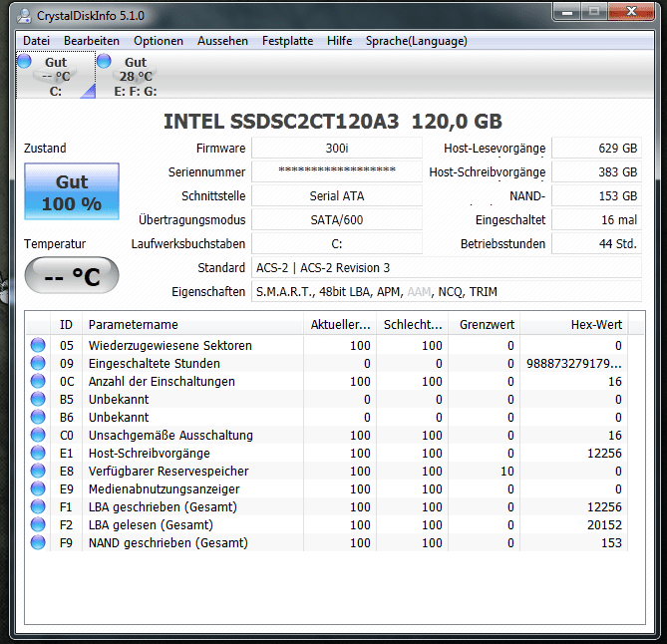The height and width of the screenshot is (644, 667).
Task: Open the Hilfe menu
Action: coord(339,41)
